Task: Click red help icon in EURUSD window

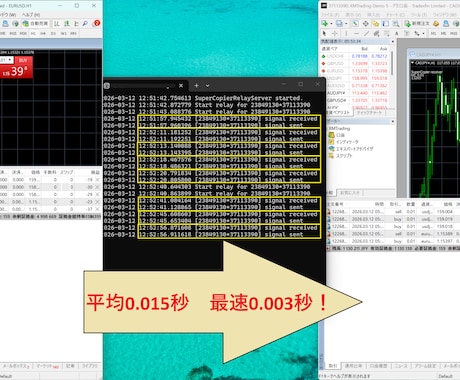Action: 97,23
